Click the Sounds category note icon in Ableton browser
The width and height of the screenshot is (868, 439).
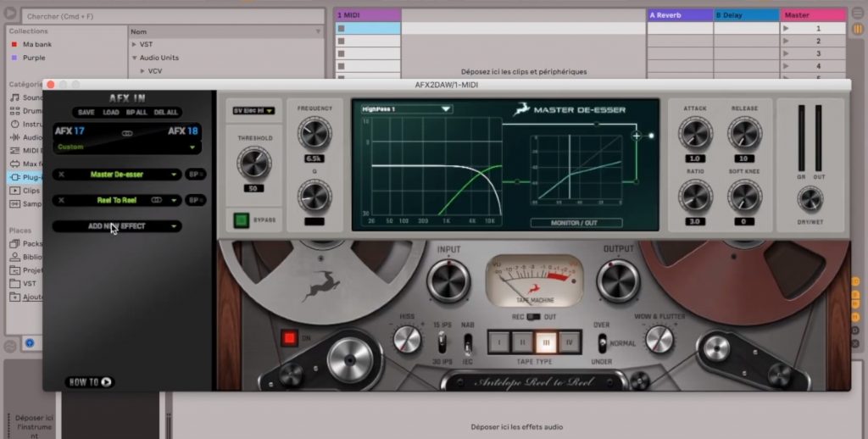pyautogui.click(x=15, y=97)
